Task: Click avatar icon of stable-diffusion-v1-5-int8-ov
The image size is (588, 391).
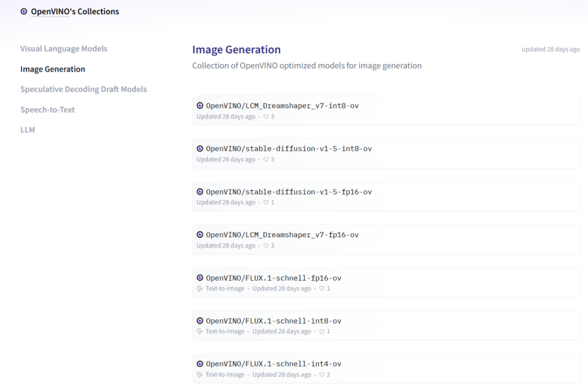Action: (x=200, y=148)
